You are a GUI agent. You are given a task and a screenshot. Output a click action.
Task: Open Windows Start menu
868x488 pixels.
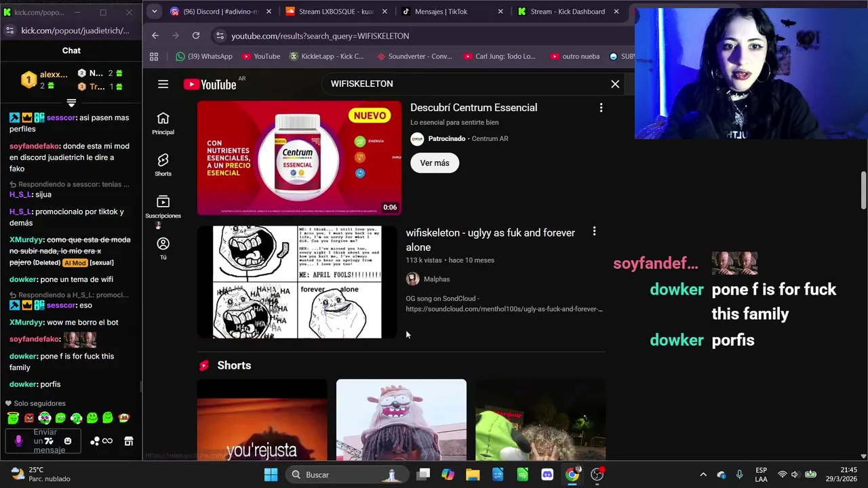[271, 474]
